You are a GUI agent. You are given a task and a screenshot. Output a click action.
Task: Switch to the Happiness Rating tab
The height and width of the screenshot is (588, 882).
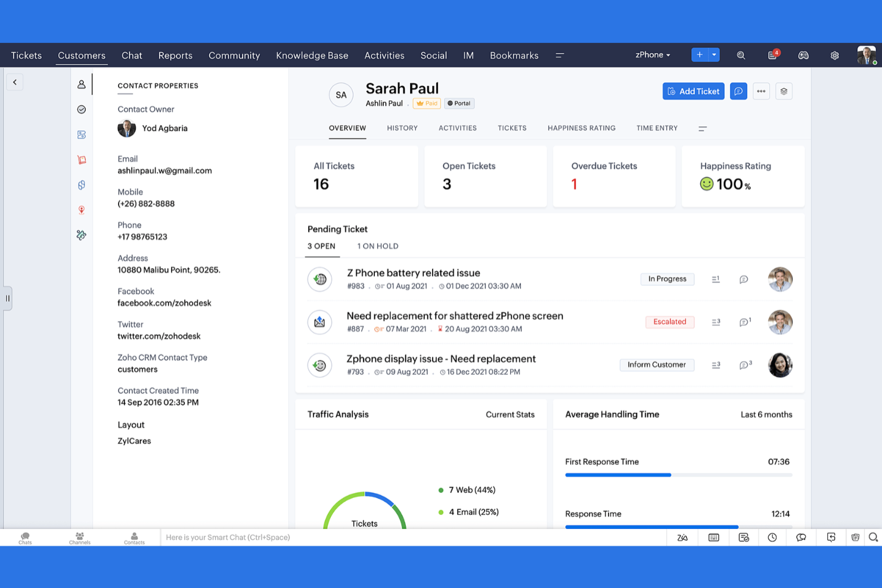pos(581,128)
